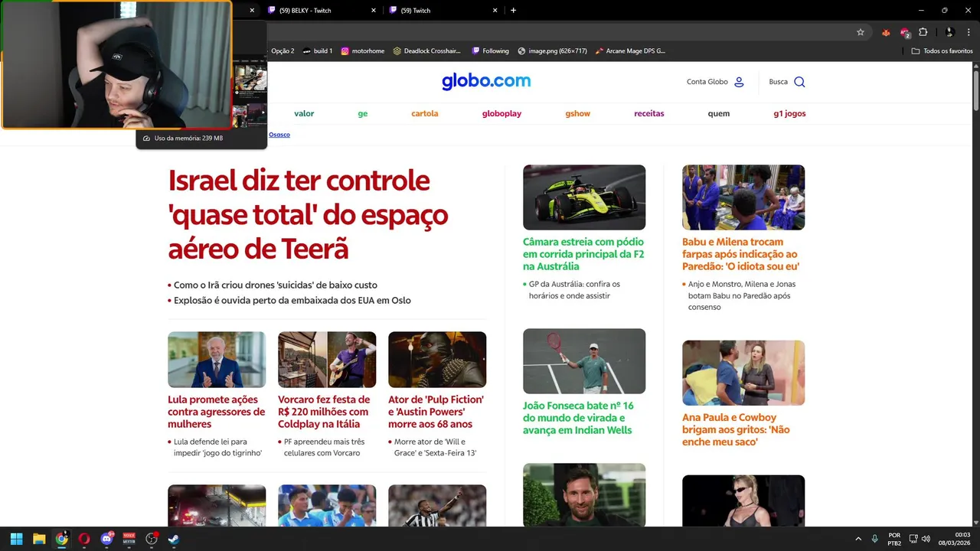This screenshot has width=980, height=551.
Task: Open the 'Pulp Fiction' actor thumbnail
Action: coord(437,360)
